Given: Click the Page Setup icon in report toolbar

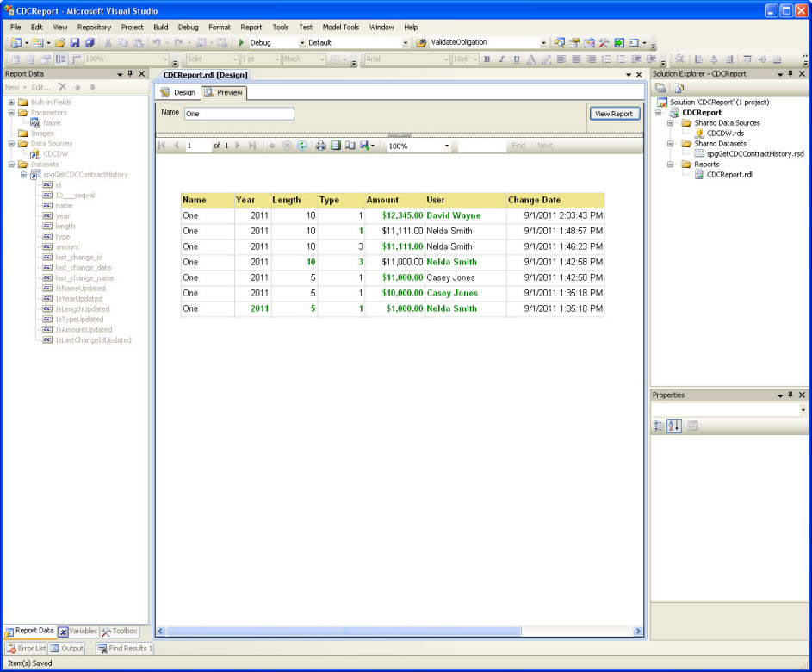Looking at the screenshot, I should click(350, 146).
